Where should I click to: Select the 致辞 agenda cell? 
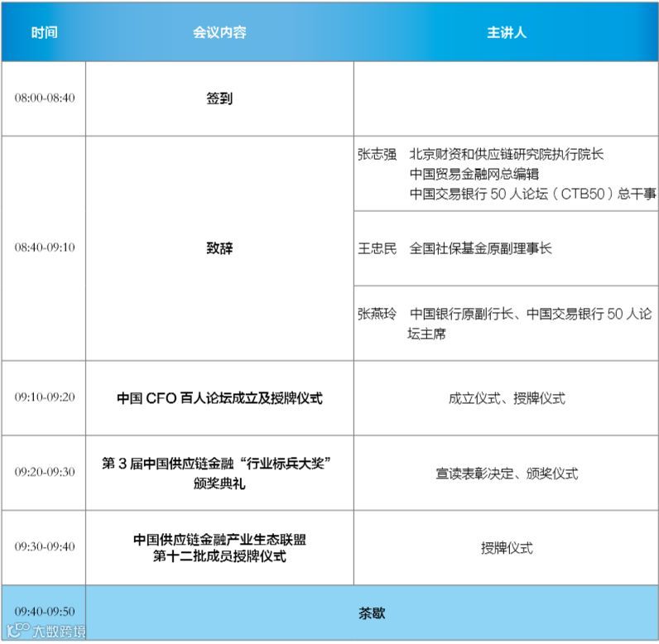point(219,248)
